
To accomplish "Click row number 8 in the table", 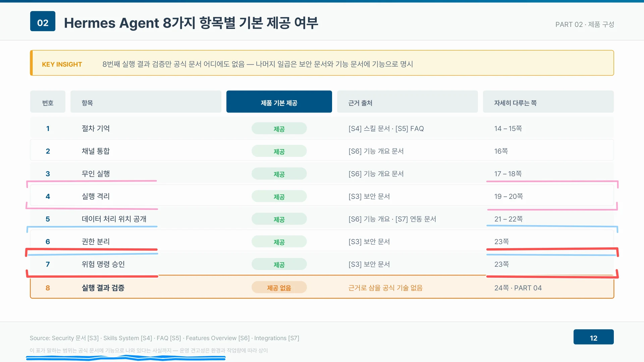I will [x=48, y=288].
